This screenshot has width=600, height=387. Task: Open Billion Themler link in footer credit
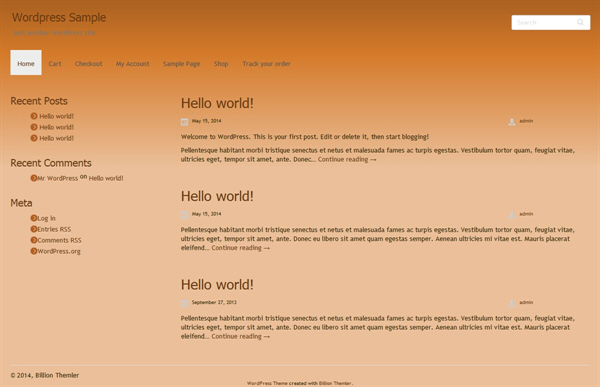point(335,383)
